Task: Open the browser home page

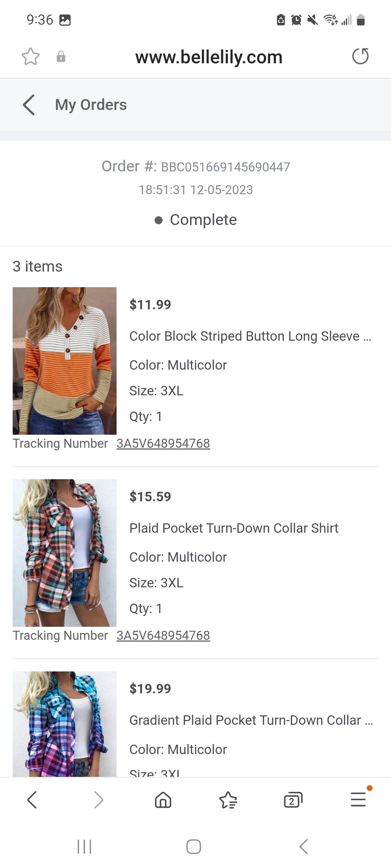Action: point(163,800)
